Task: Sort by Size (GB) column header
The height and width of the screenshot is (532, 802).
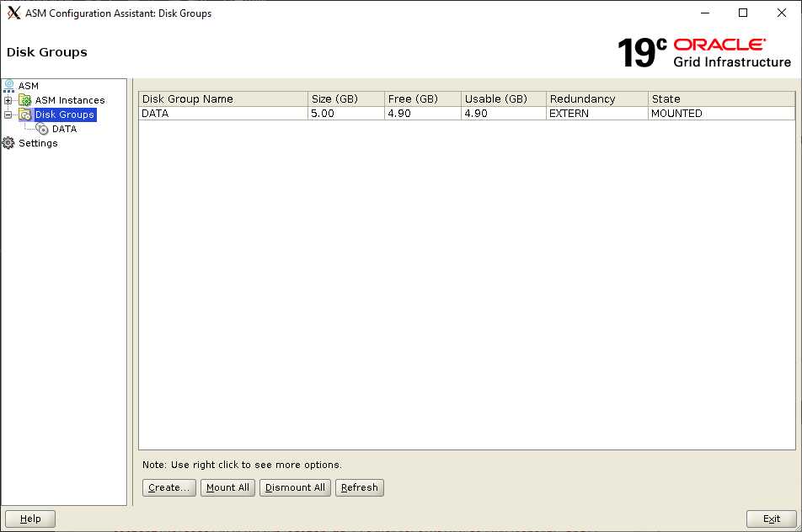Action: [345, 98]
